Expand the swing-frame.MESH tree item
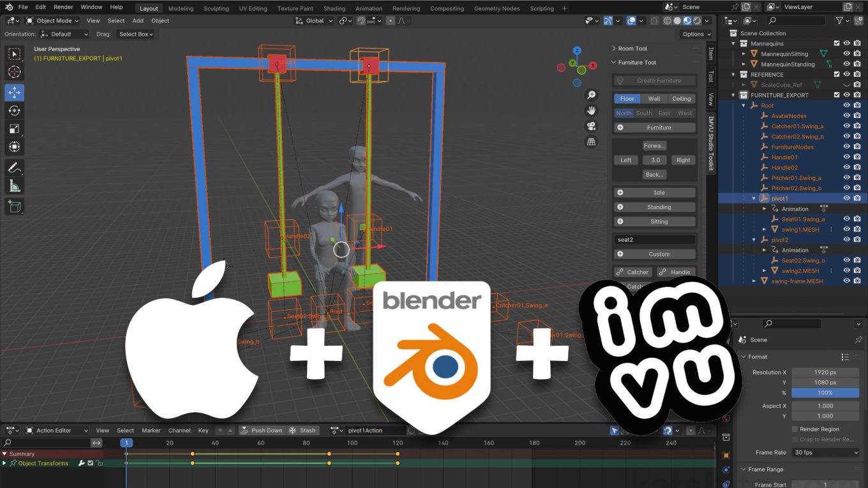The height and width of the screenshot is (488, 868). (754, 281)
